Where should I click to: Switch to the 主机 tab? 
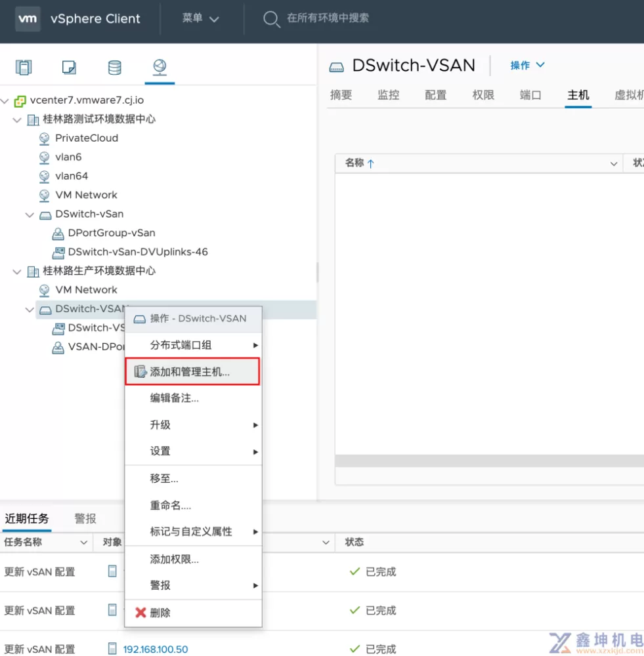[578, 95]
